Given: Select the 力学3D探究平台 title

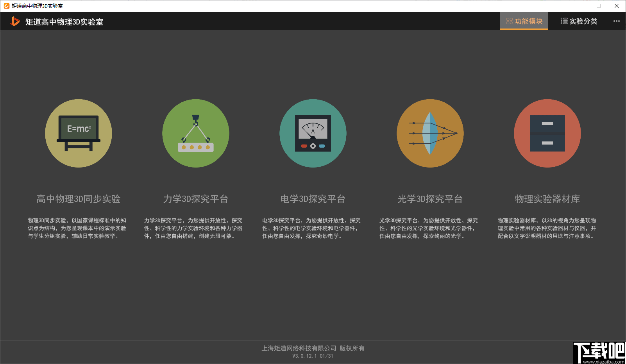Looking at the screenshot, I should (196, 199).
